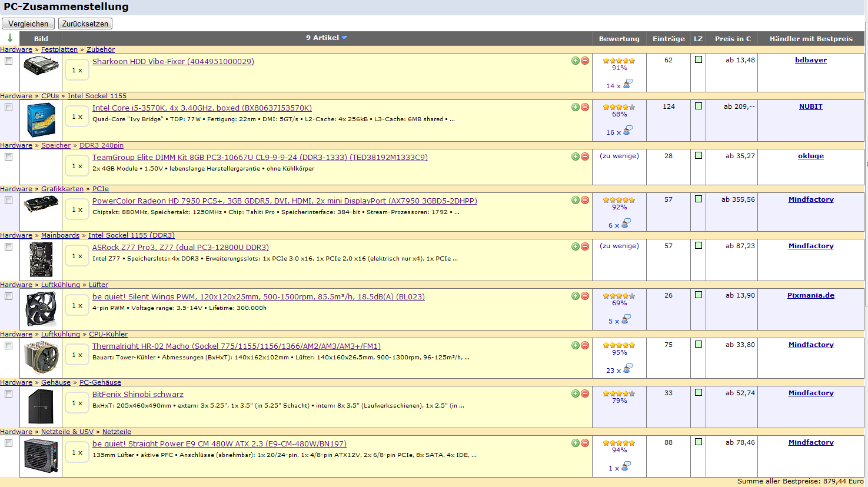Viewport: 868px width, 487px height.
Task: Click green plus icon for Sharkoon HDD Vibe-Fixer
Action: point(576,61)
